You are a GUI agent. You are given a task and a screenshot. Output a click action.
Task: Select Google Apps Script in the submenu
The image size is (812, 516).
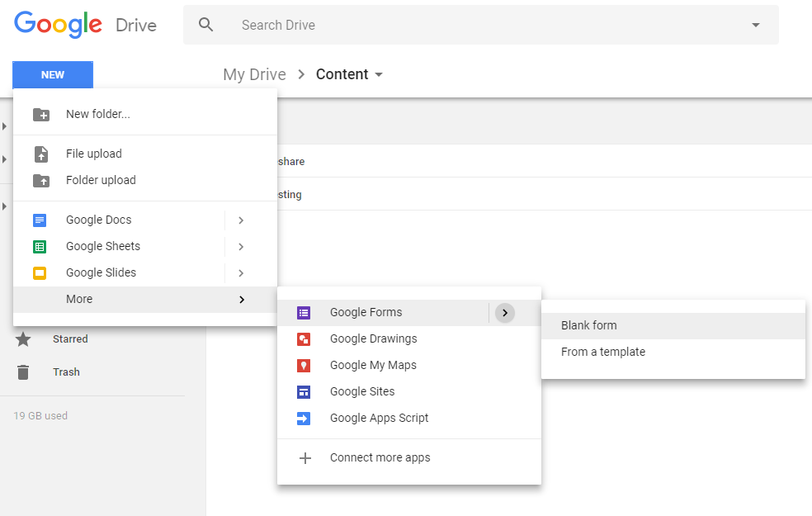point(409,419)
